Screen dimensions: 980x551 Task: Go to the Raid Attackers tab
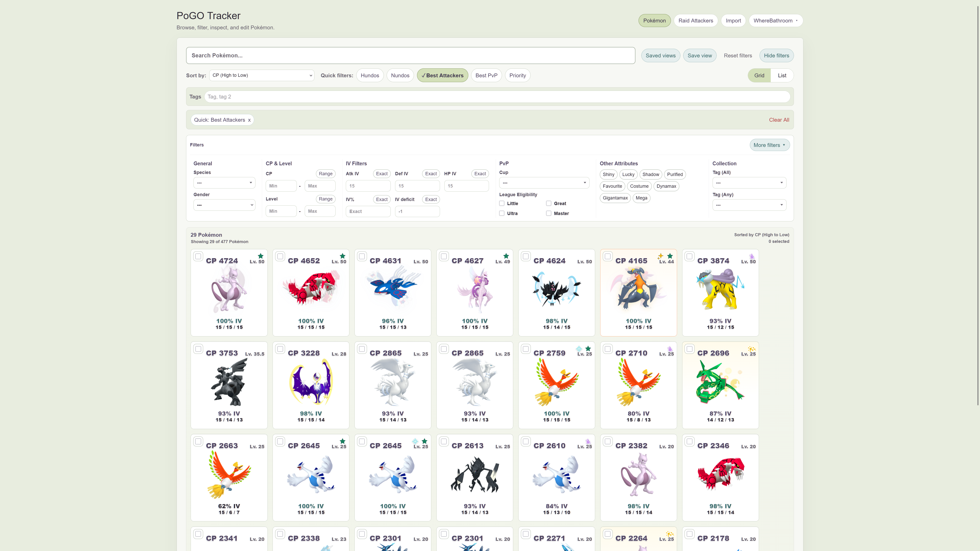pos(695,20)
